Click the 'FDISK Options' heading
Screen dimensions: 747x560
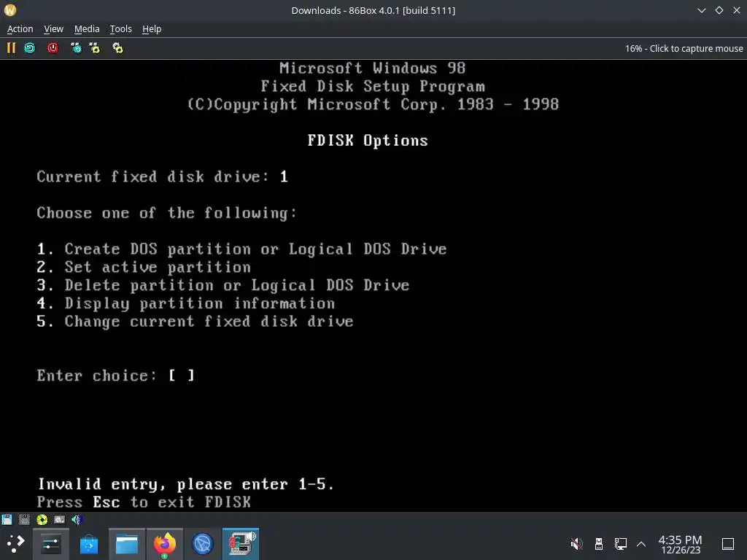pos(368,141)
